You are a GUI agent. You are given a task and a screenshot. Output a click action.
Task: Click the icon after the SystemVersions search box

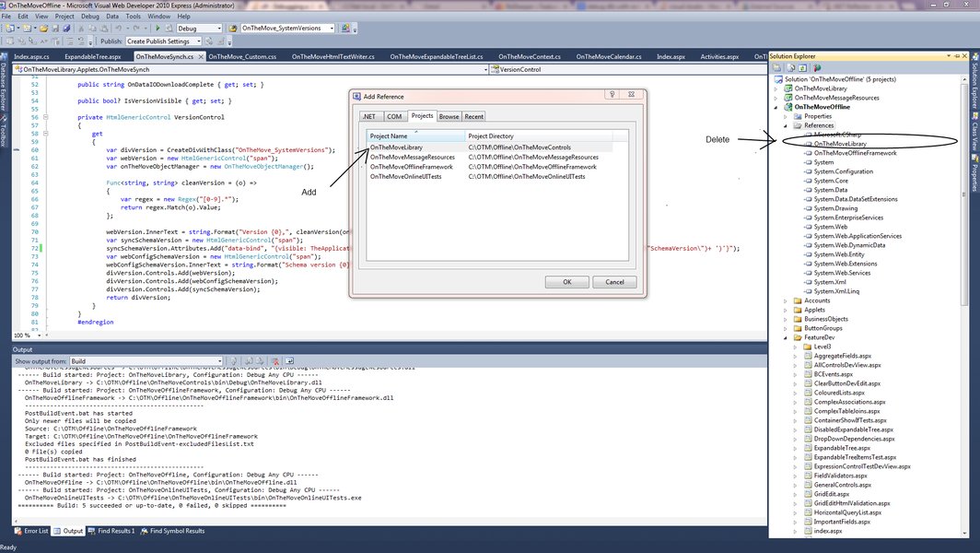[x=345, y=29]
